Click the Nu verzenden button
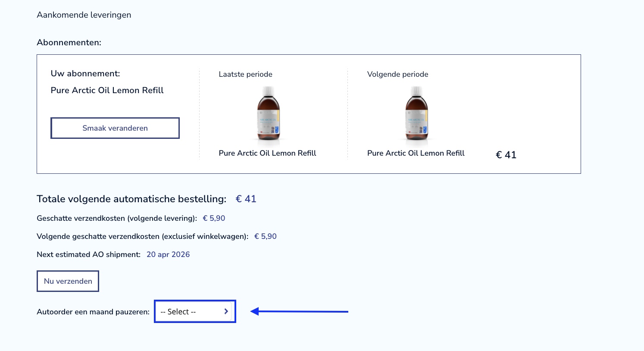The width and height of the screenshot is (644, 351). 68,281
